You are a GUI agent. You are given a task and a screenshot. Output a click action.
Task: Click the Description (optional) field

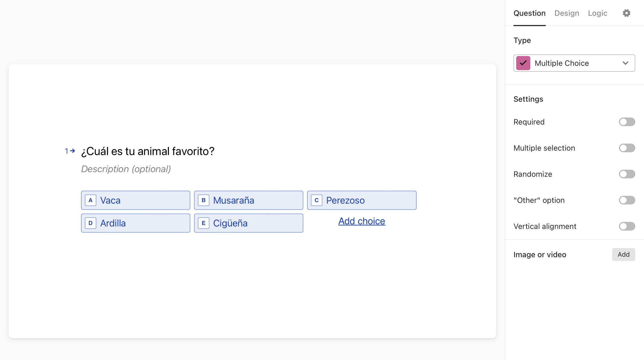coord(126,169)
